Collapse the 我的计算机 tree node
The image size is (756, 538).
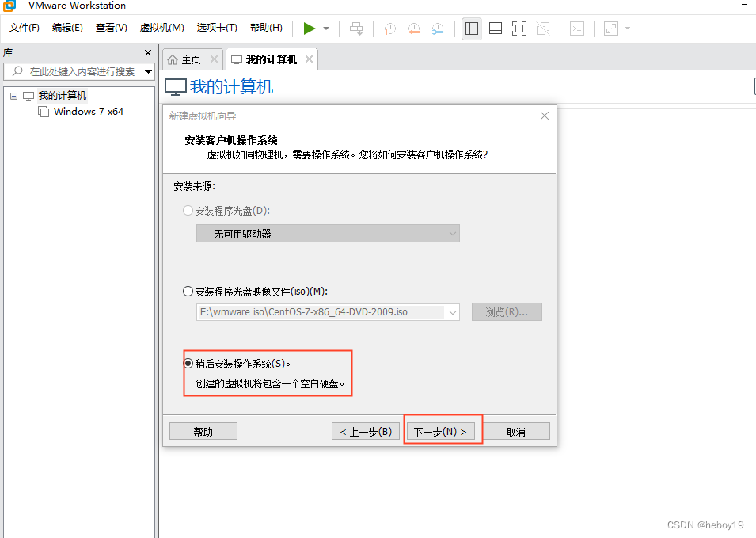(14, 96)
